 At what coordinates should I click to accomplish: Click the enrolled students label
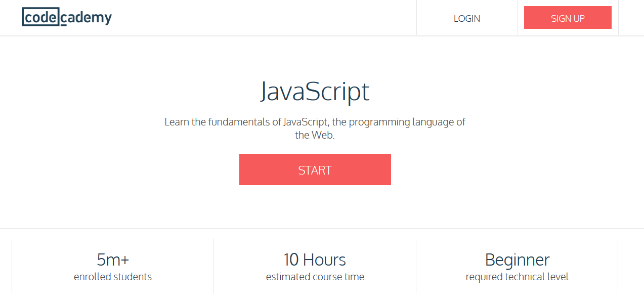coord(113,277)
